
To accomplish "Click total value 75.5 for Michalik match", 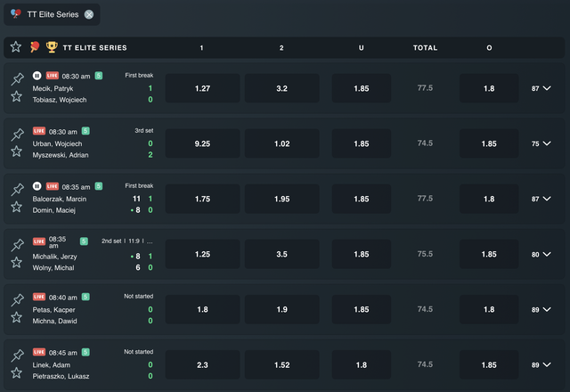I will 425,254.
